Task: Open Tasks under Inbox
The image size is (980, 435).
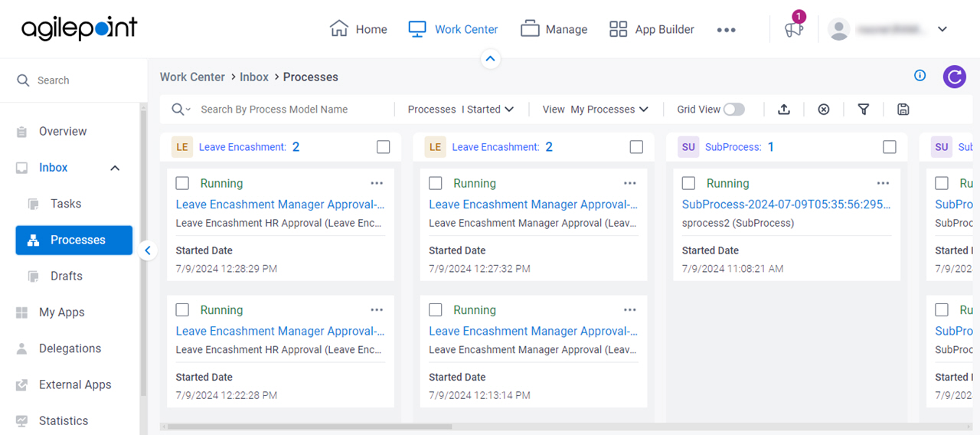Action: tap(66, 204)
